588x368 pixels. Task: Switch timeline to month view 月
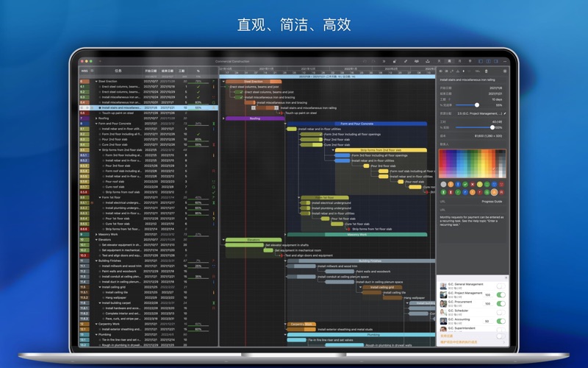coord(460,61)
